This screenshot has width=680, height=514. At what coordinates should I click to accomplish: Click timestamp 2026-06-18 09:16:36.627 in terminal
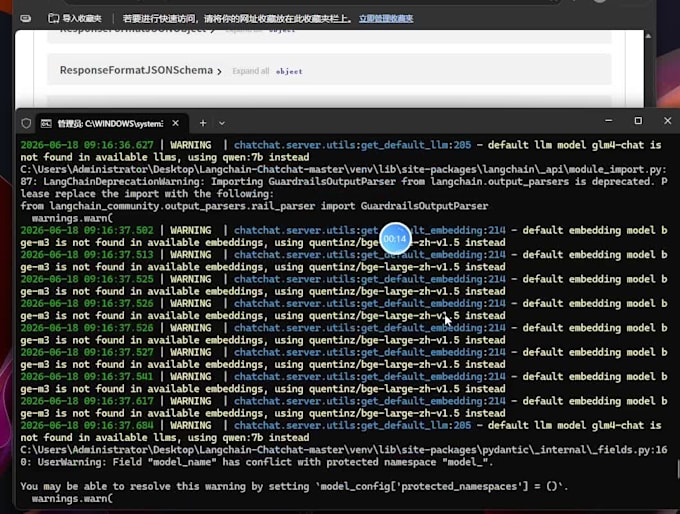(87, 145)
